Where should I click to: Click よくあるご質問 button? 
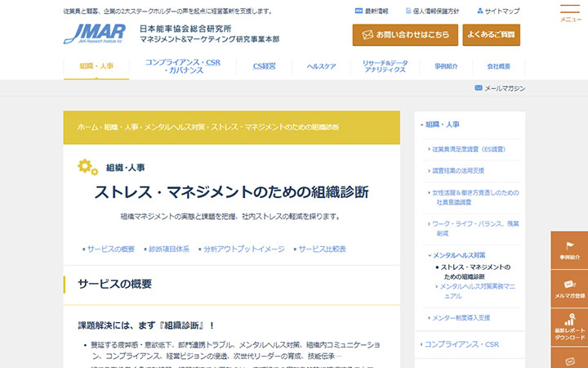click(x=492, y=35)
